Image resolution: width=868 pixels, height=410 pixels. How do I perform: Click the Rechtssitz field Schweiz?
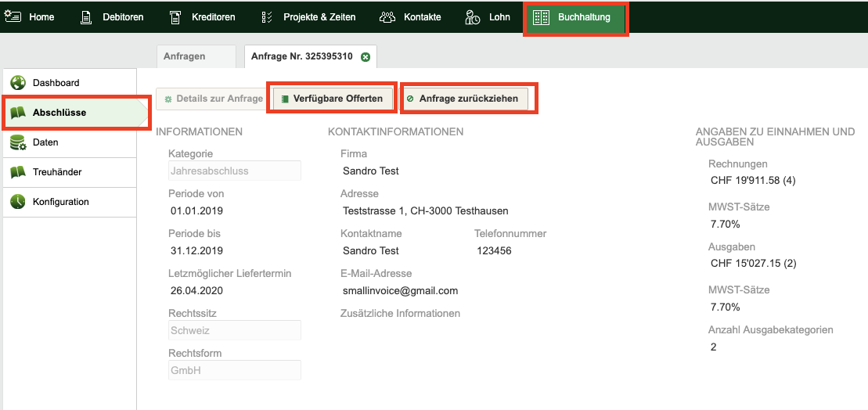pyautogui.click(x=235, y=330)
